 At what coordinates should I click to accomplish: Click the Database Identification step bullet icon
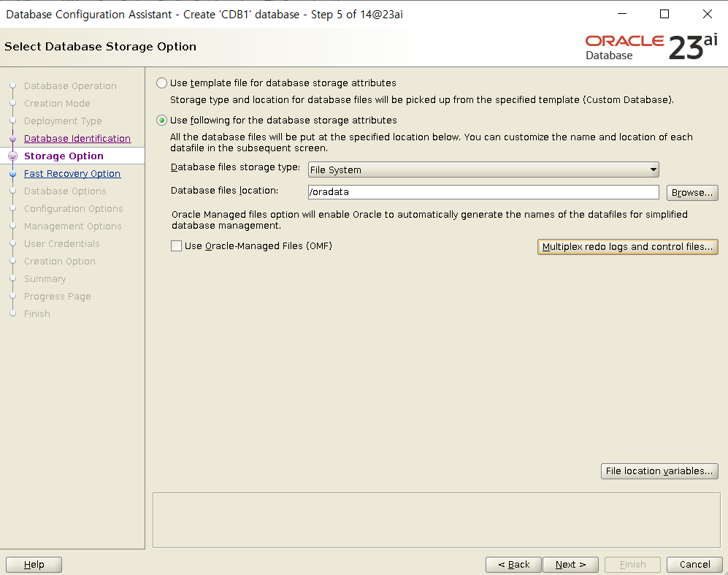click(x=13, y=138)
